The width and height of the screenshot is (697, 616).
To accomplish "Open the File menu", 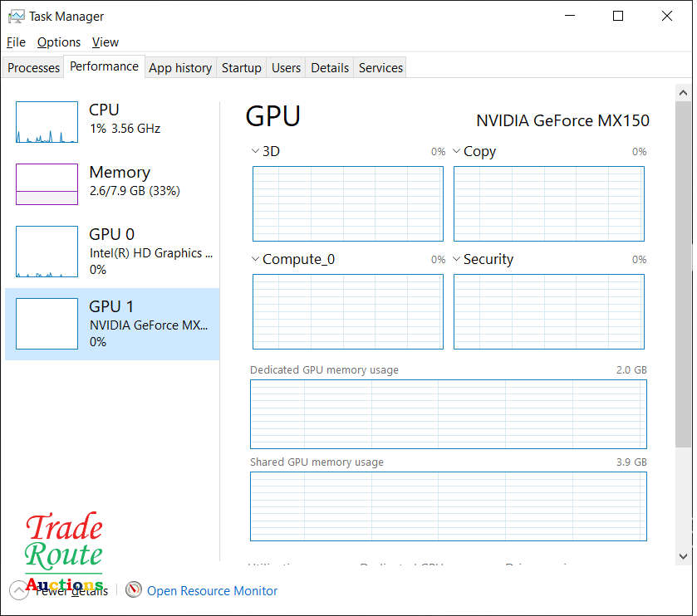I will click(x=16, y=42).
